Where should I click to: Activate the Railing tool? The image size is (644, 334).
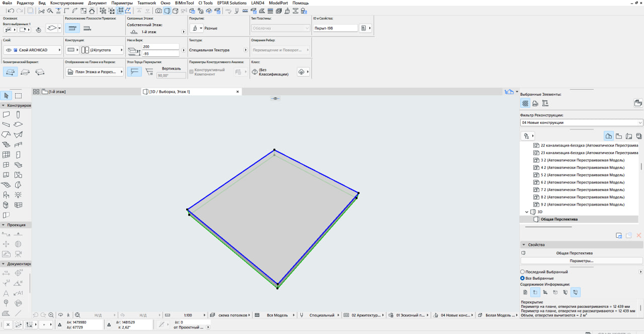coord(18,145)
